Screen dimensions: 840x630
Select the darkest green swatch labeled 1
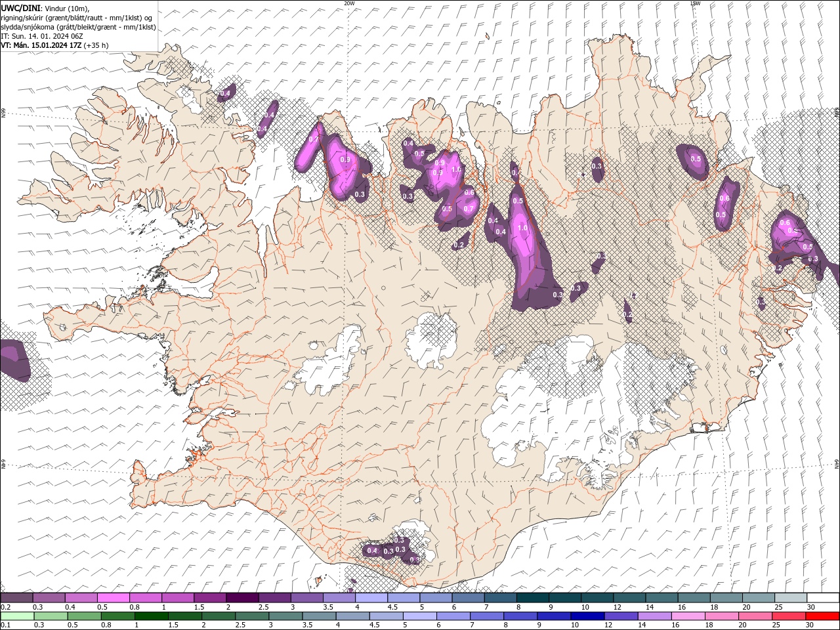tap(151, 616)
